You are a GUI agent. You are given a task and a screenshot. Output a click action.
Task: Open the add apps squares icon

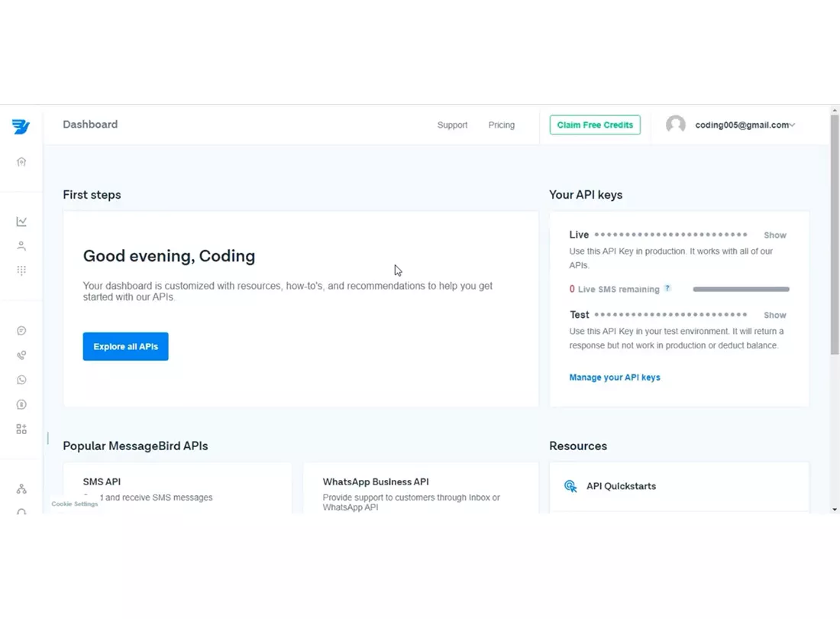point(21,429)
